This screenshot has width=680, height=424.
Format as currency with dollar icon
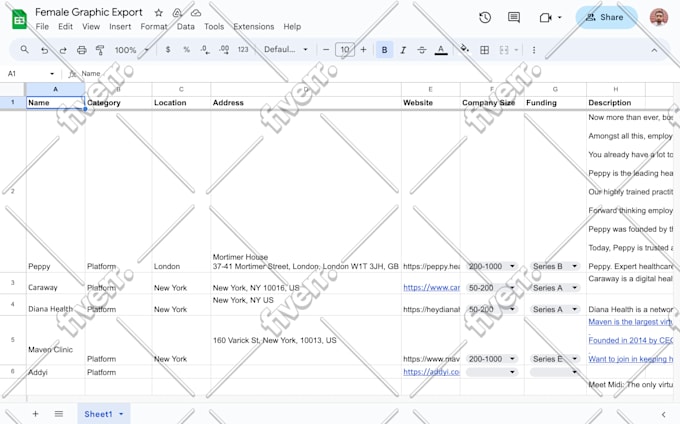[x=168, y=50]
